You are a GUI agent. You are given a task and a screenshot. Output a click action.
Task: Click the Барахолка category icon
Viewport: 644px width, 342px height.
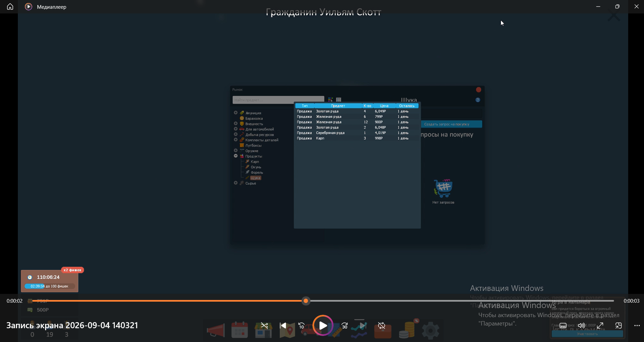point(242,118)
